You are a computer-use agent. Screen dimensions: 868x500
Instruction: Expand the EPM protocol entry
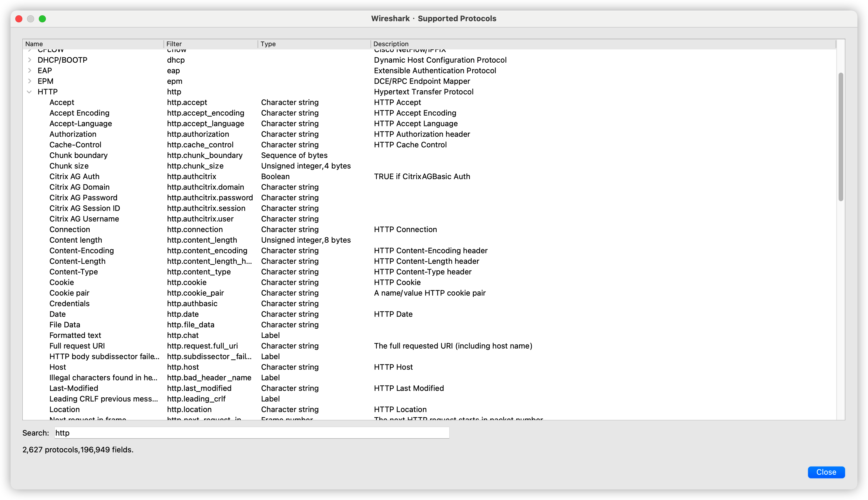(x=29, y=81)
